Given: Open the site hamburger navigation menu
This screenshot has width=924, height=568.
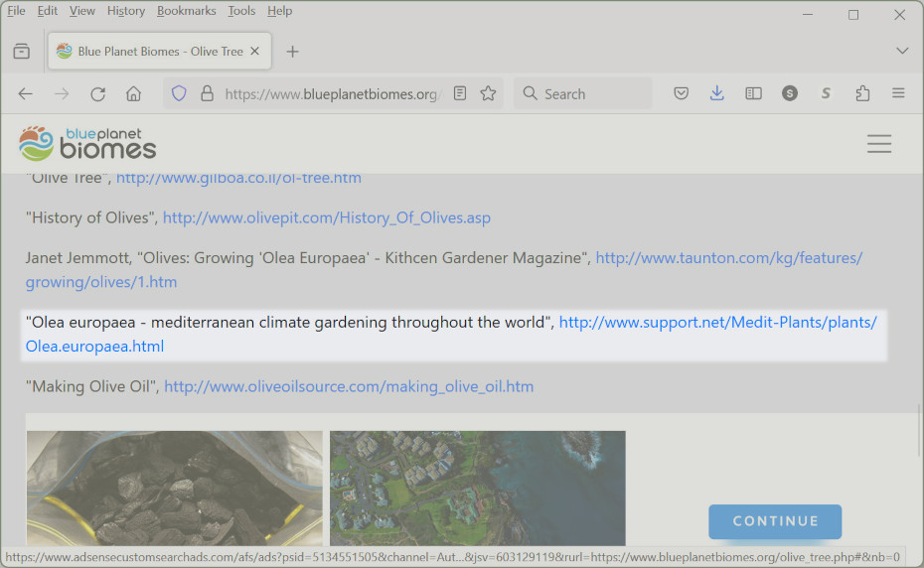Looking at the screenshot, I should point(879,144).
